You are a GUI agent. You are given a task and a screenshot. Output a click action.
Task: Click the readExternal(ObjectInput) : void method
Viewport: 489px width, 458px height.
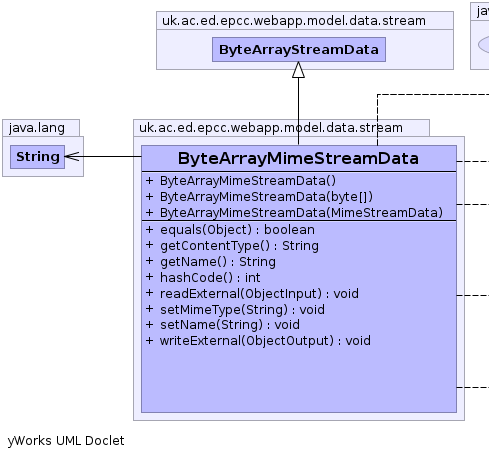coord(252,294)
